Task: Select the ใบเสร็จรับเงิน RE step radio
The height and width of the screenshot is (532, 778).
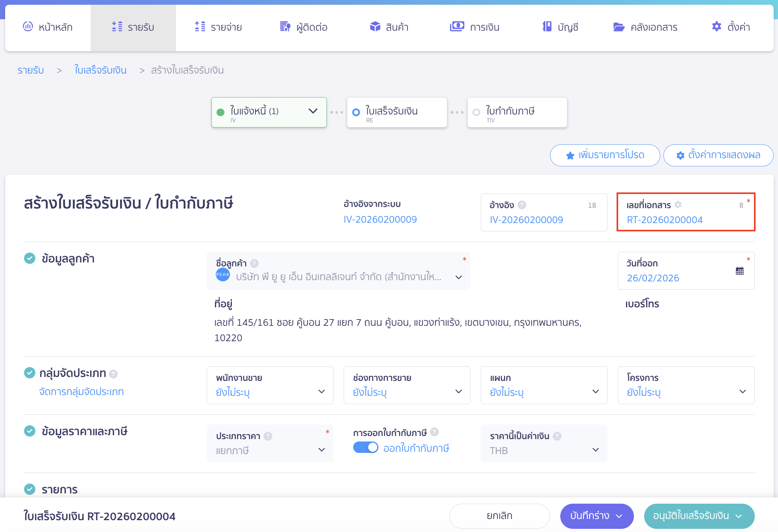Action: tap(356, 113)
